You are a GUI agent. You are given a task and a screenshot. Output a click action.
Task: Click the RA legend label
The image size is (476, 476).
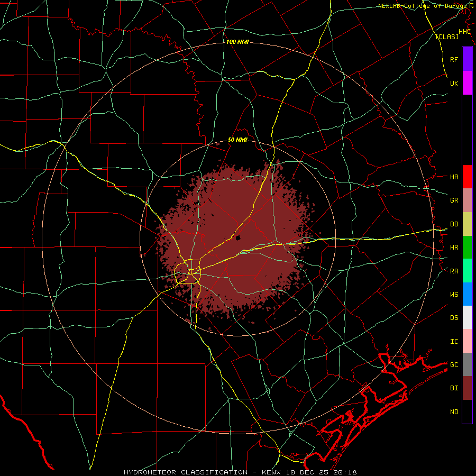point(454,271)
